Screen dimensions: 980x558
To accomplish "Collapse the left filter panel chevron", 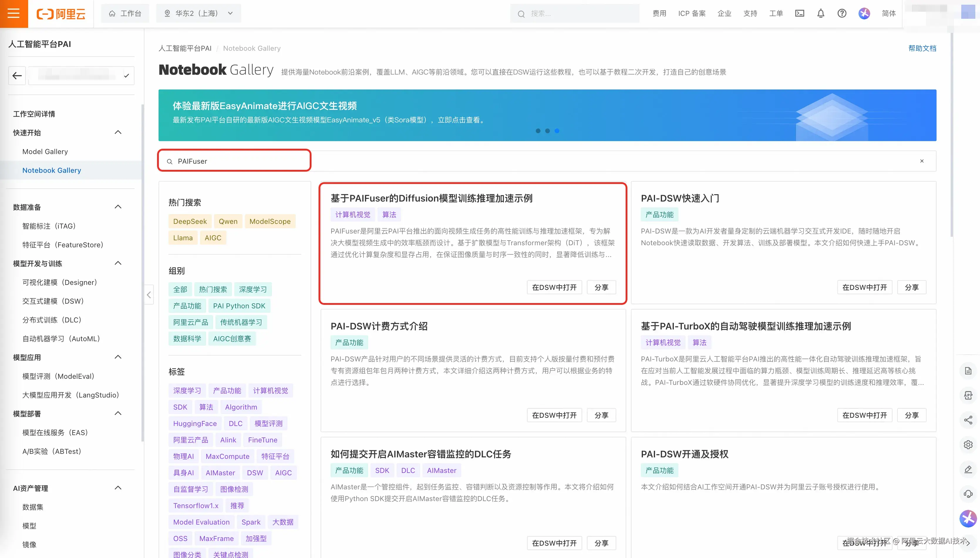I will (x=149, y=294).
